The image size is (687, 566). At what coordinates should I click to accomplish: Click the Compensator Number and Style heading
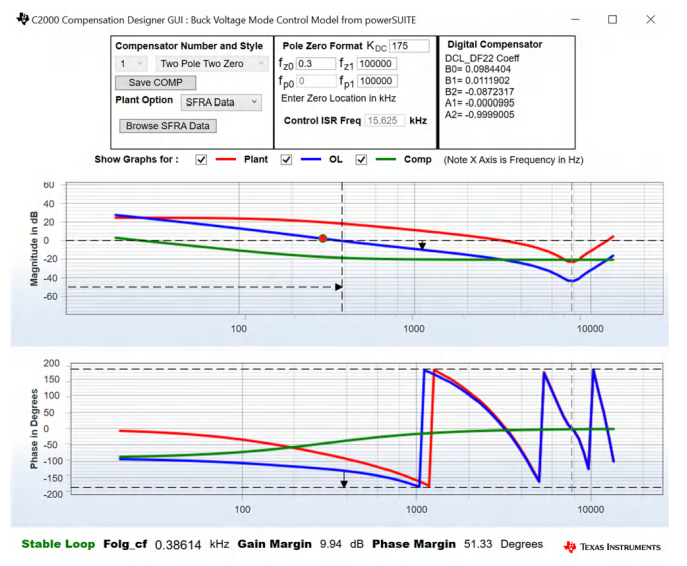[x=189, y=46]
